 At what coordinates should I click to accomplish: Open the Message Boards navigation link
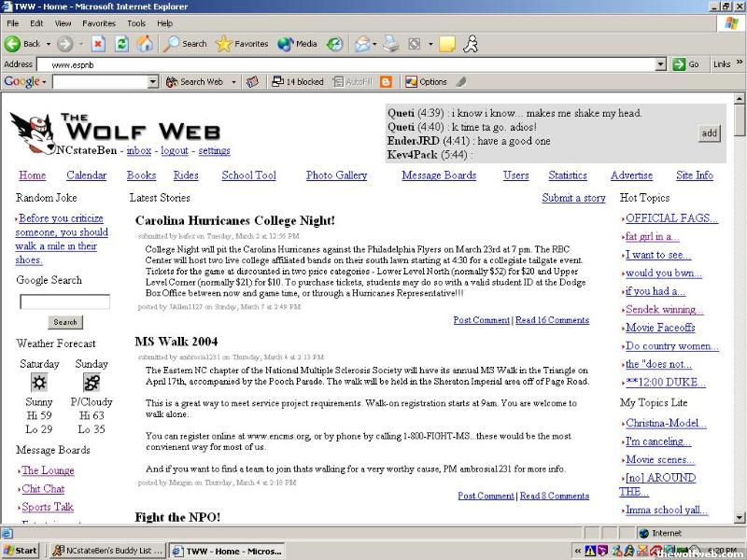(439, 175)
